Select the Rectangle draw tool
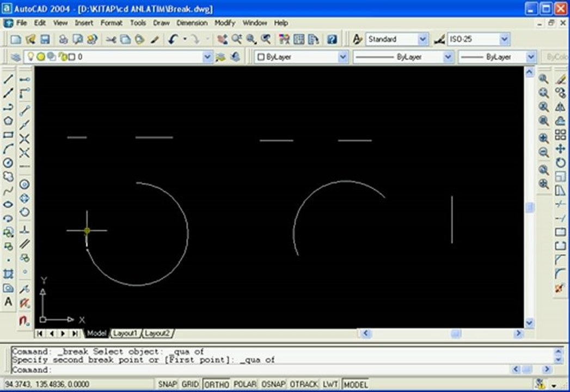 pos(8,135)
